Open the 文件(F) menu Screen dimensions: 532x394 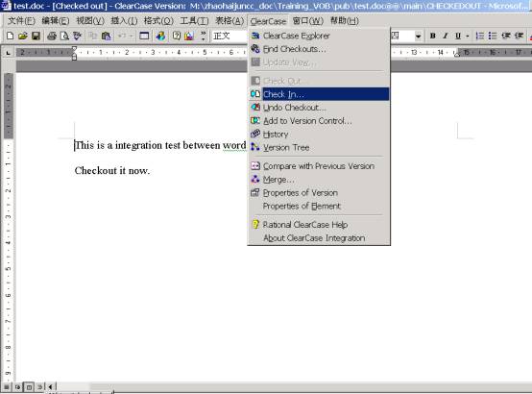(x=21, y=21)
